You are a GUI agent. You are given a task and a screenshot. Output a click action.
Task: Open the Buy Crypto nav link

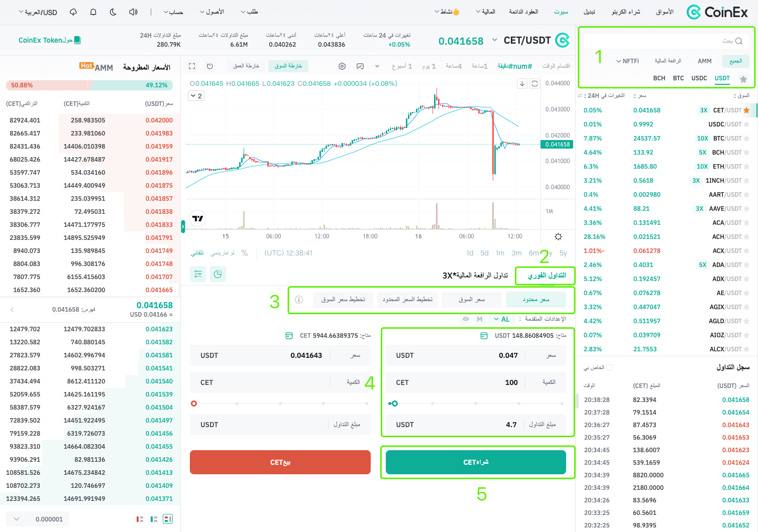coord(626,12)
